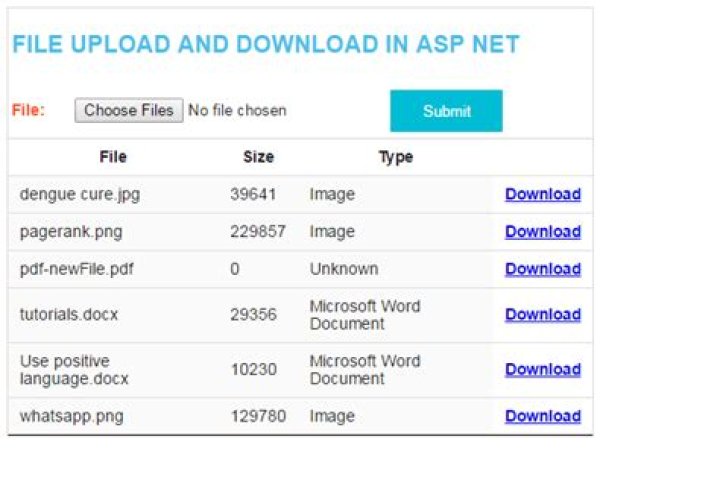Click the red File: label
The height and width of the screenshot is (480, 720).
(x=28, y=110)
